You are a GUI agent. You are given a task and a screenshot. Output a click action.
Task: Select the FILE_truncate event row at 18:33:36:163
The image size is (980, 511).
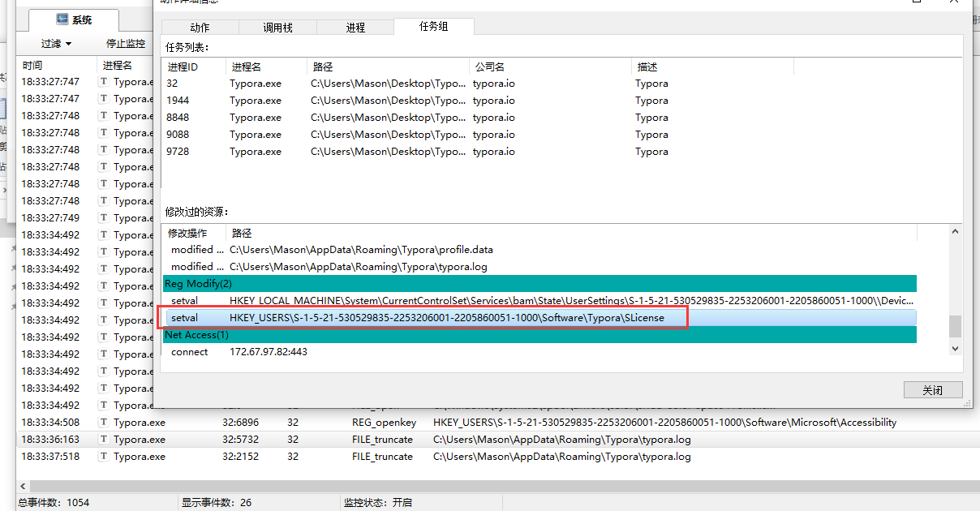(x=496, y=440)
